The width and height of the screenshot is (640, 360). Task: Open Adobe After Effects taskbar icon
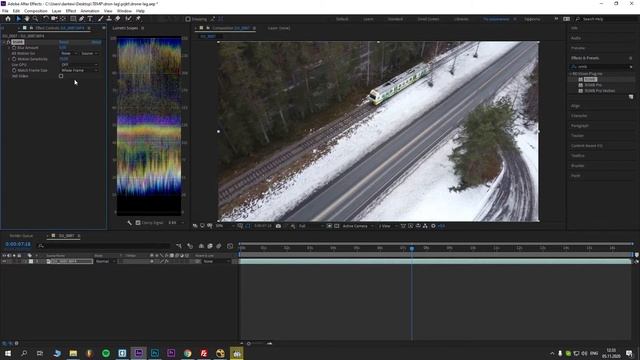click(x=138, y=353)
